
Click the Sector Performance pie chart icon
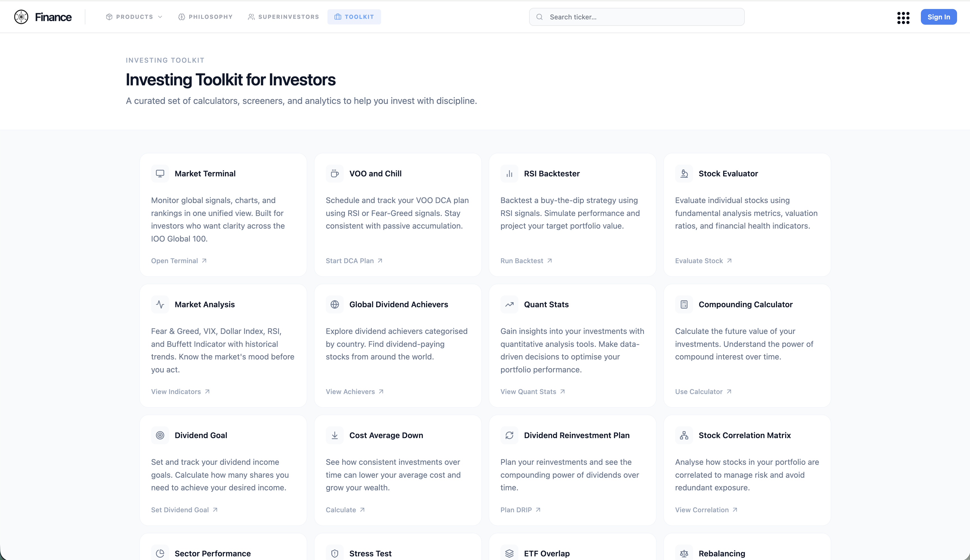(x=160, y=553)
